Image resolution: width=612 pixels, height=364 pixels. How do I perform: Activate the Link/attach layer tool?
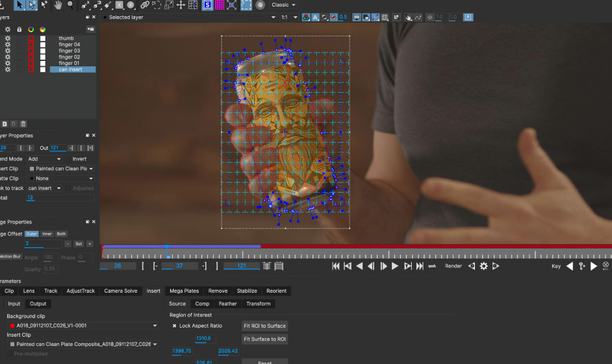144,5
